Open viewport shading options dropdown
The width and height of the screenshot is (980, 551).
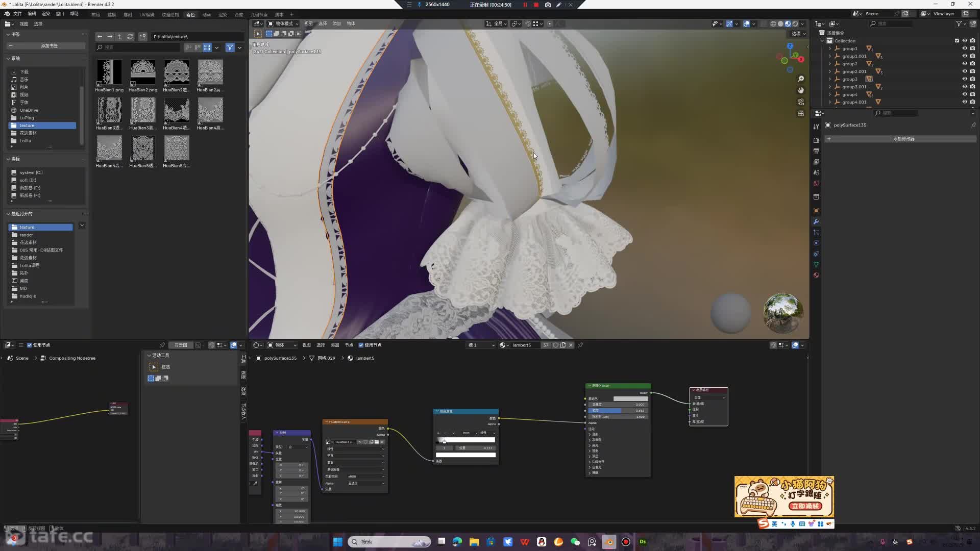(802, 24)
